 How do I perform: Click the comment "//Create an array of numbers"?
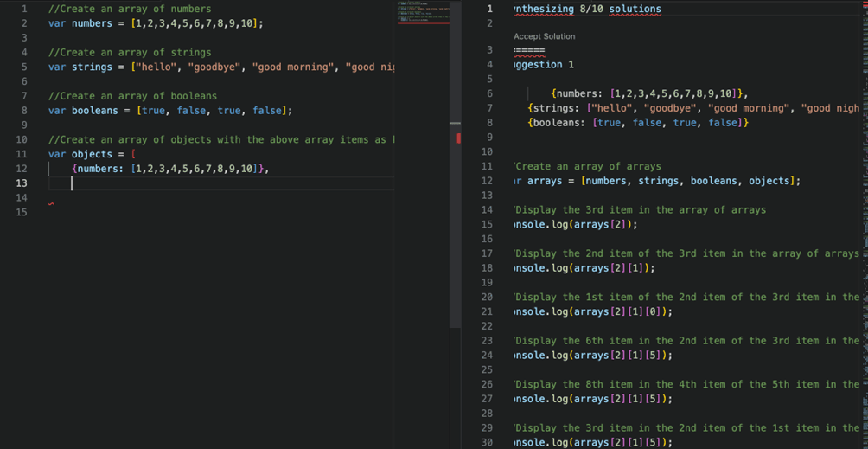[x=130, y=9]
